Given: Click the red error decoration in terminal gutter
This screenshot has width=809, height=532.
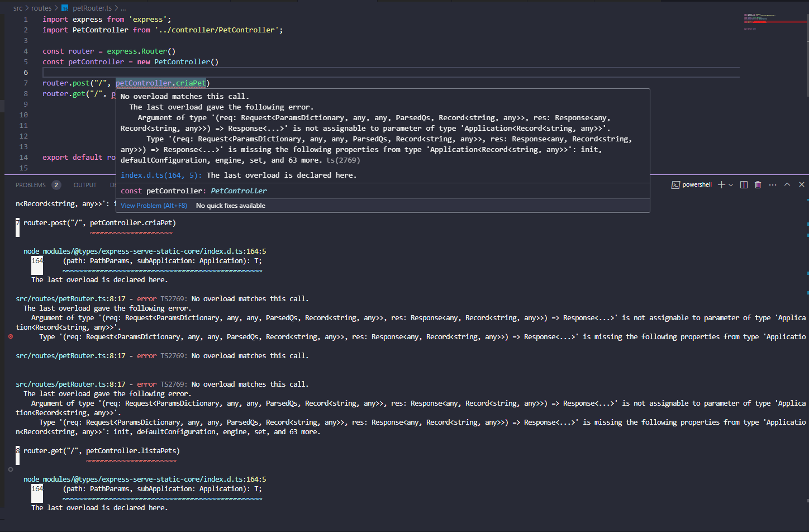Looking at the screenshot, I should tap(11, 336).
